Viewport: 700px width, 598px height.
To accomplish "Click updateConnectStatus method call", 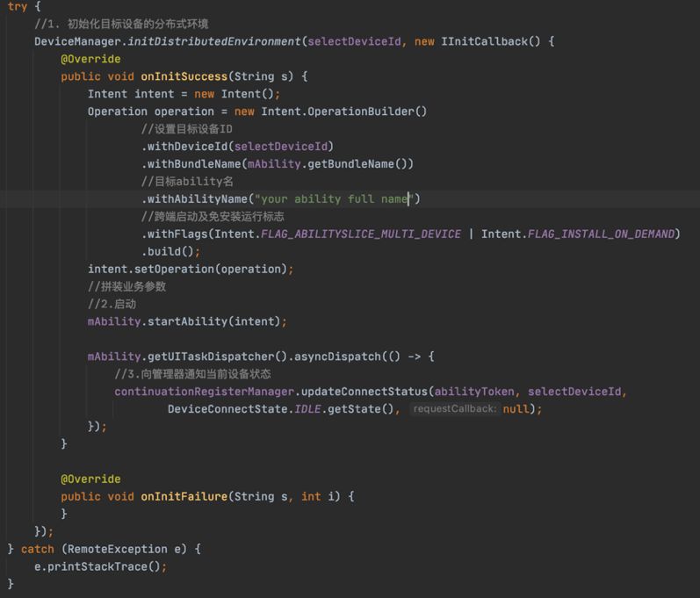I will (x=364, y=392).
